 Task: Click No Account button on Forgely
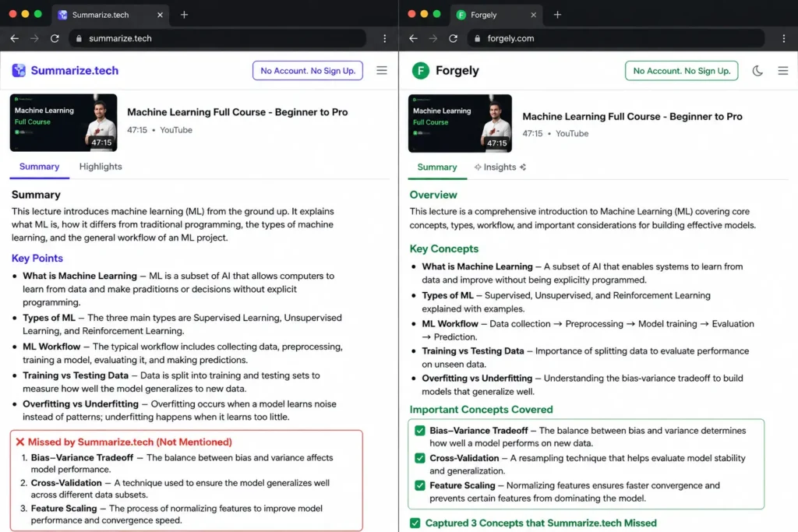(681, 71)
